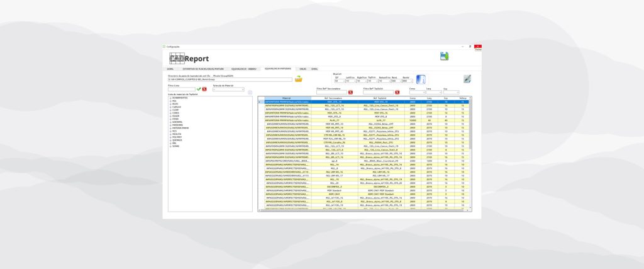Click the save configuration floppy disk icon
The height and width of the screenshot is (269, 644).
[x=444, y=56]
